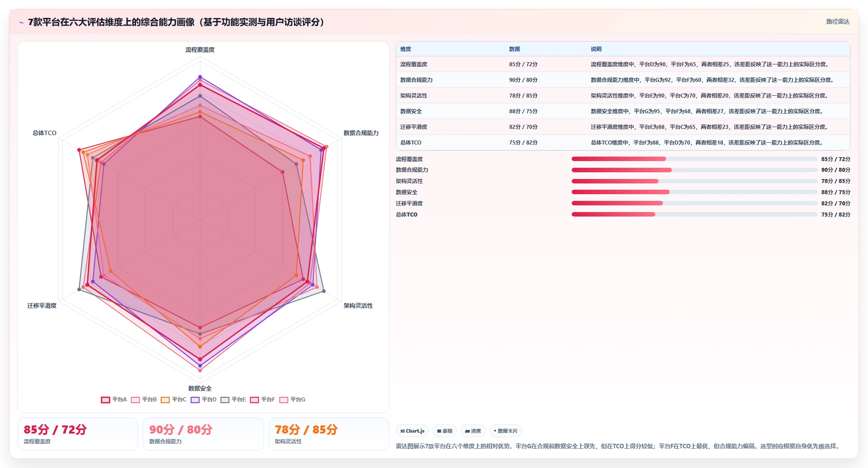Screen dimensions: 868x468
Task: Click the Chart.js chip
Action: tap(412, 431)
